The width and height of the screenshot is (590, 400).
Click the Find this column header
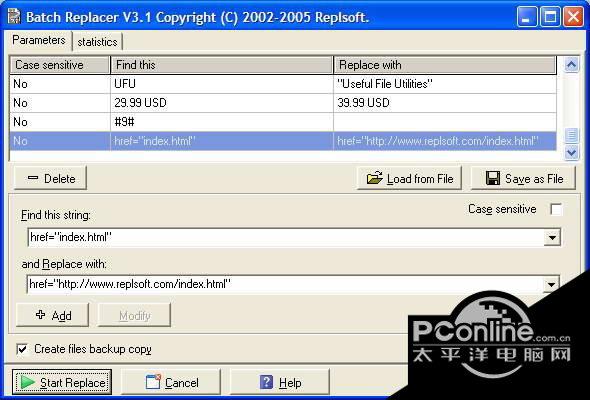222,65
